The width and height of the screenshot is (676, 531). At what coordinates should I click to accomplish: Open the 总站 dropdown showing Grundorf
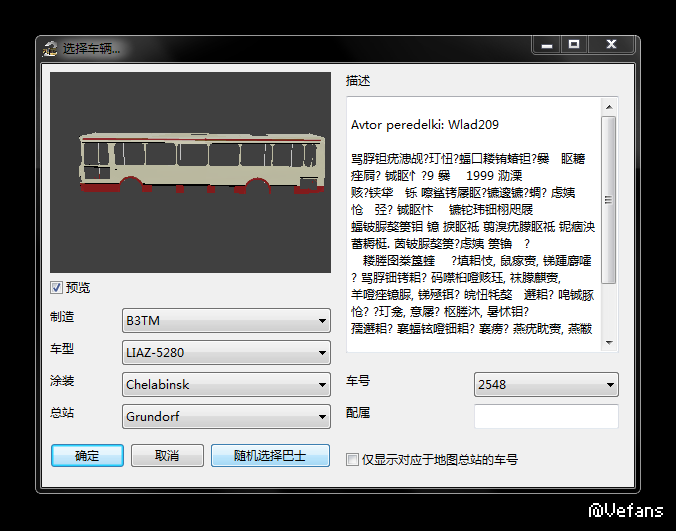pyautogui.click(x=226, y=416)
